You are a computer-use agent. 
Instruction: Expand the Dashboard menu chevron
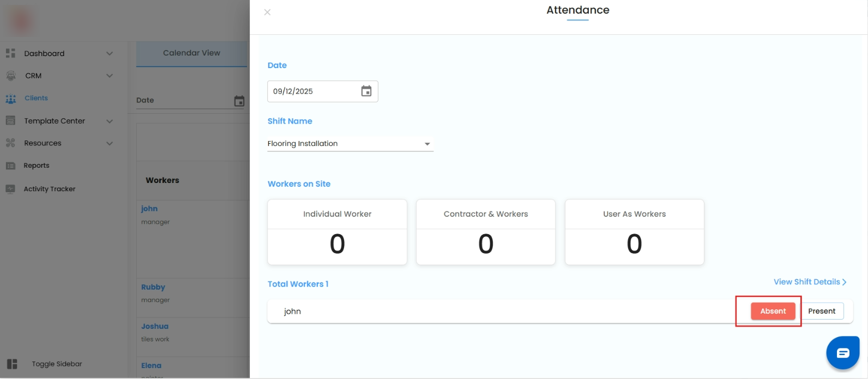point(110,53)
